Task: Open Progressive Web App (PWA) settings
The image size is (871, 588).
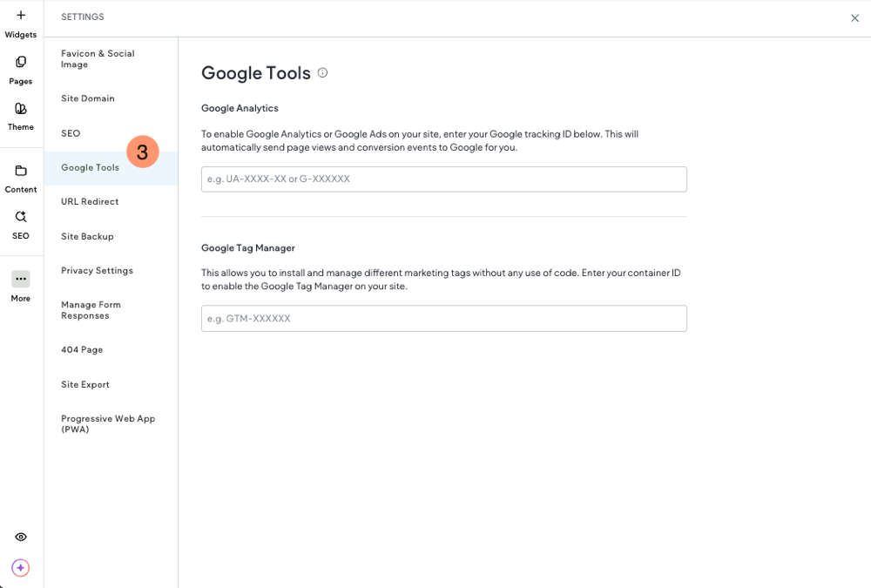Action: click(107, 423)
